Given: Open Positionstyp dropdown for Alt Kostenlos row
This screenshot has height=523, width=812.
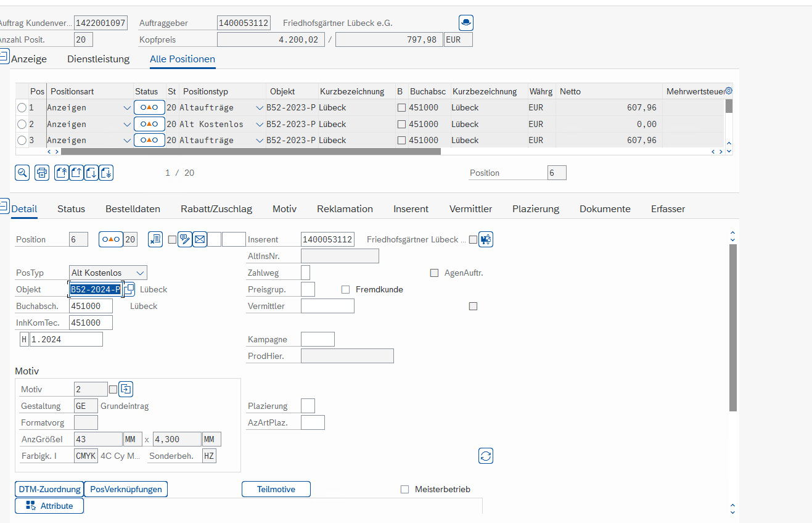Looking at the screenshot, I should pos(260,124).
